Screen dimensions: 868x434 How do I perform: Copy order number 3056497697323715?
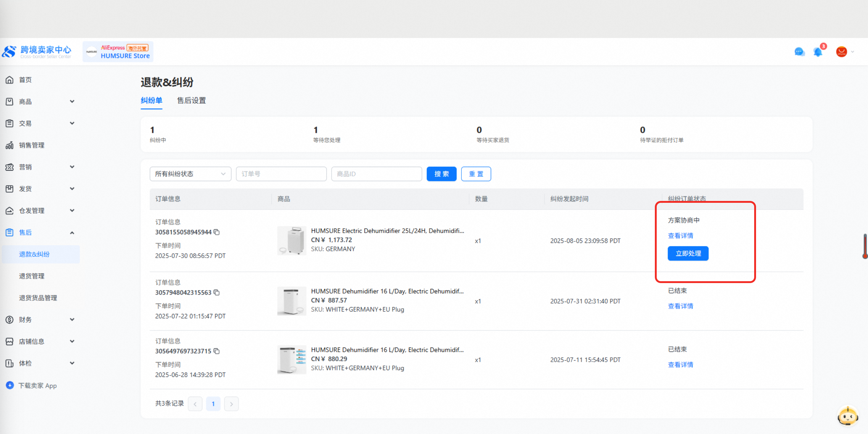point(217,351)
